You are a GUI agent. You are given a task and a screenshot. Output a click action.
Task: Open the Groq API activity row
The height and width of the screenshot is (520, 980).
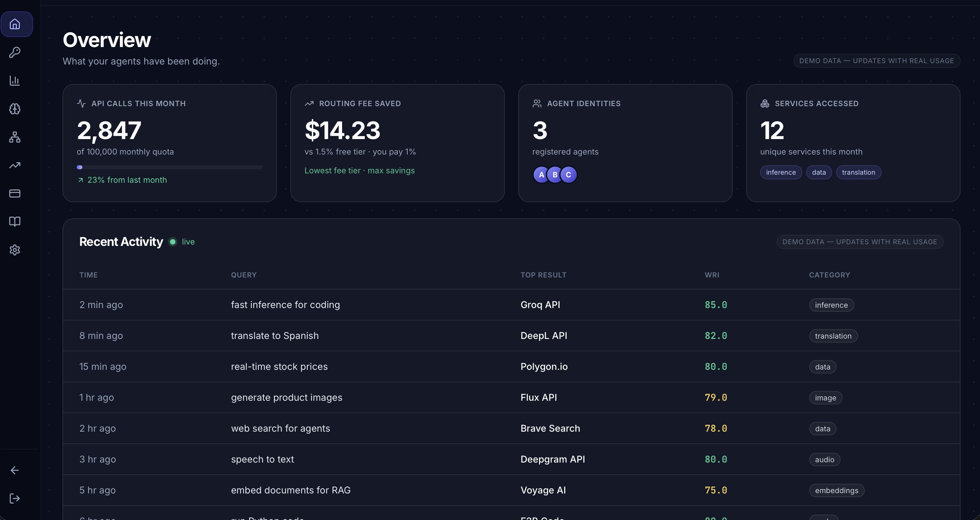click(x=540, y=305)
